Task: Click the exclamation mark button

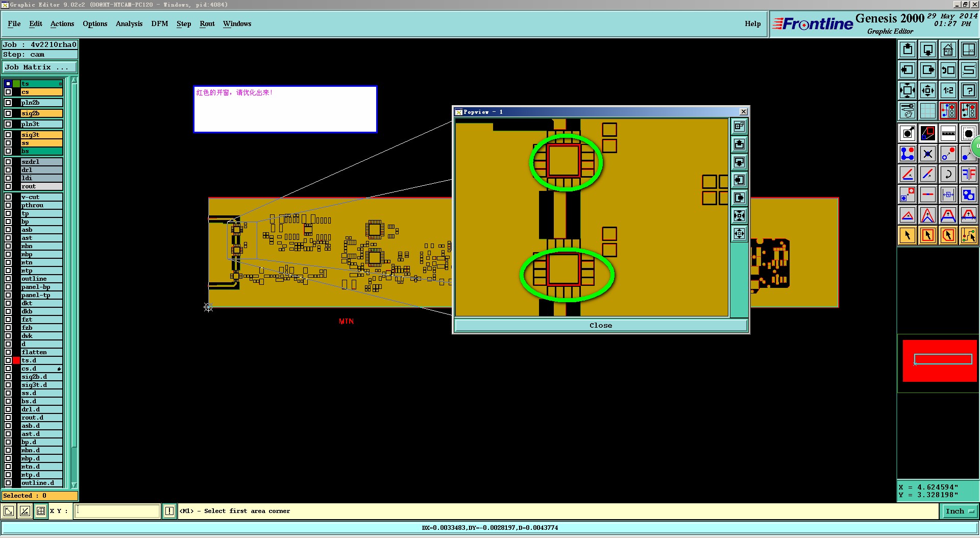Action: [169, 511]
